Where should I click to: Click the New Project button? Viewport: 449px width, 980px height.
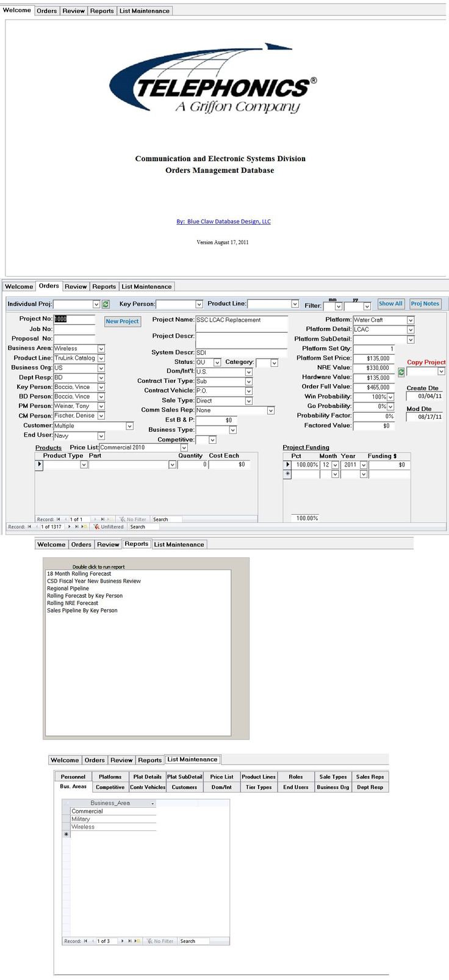(x=122, y=321)
